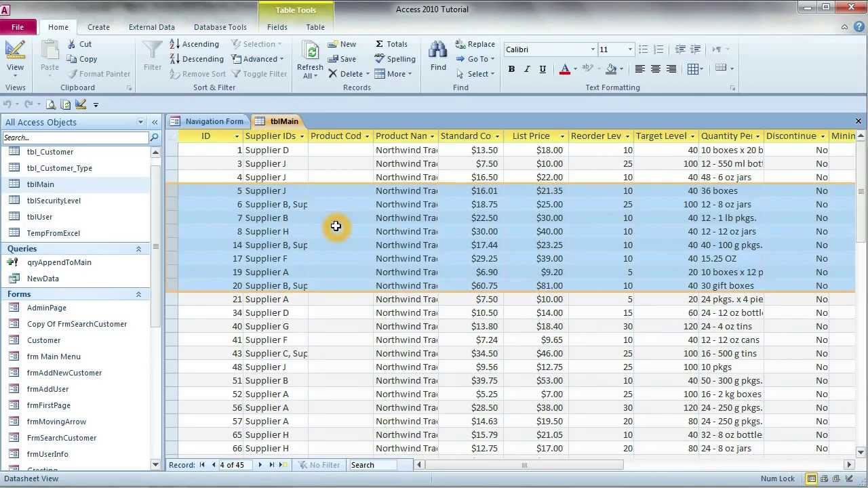This screenshot has height=488, width=868.
Task: Switch to the External Data tab
Action: coord(152,27)
